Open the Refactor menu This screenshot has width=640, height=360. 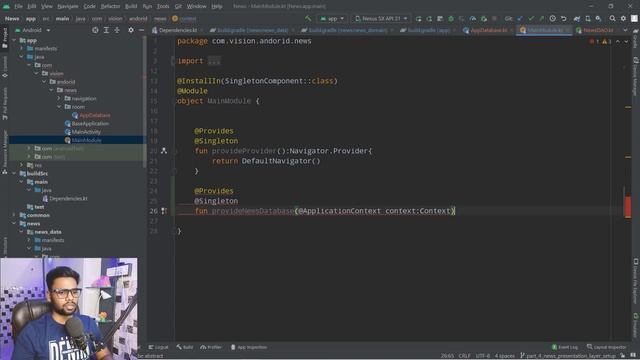[110, 6]
